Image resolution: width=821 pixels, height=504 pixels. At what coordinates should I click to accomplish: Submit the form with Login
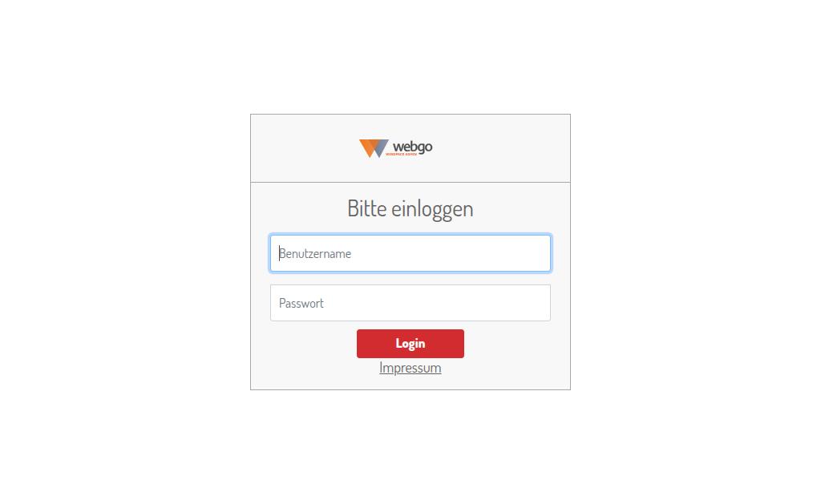(410, 344)
